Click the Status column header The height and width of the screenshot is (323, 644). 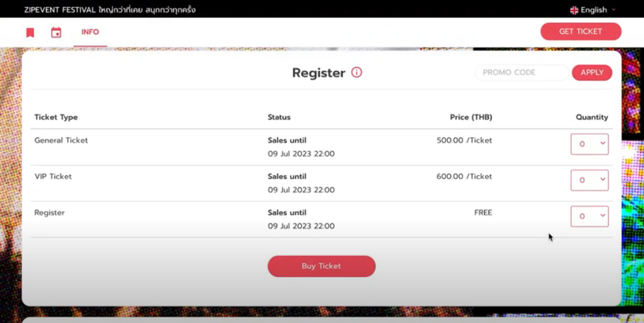[279, 117]
